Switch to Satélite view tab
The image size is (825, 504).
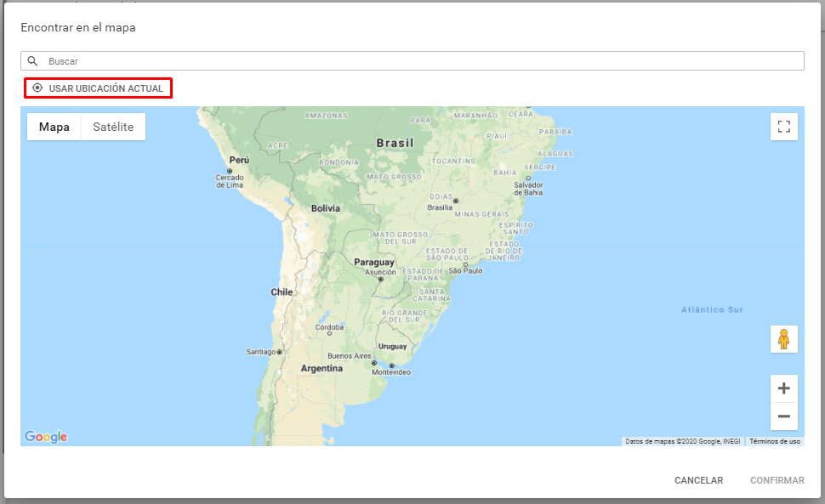113,127
